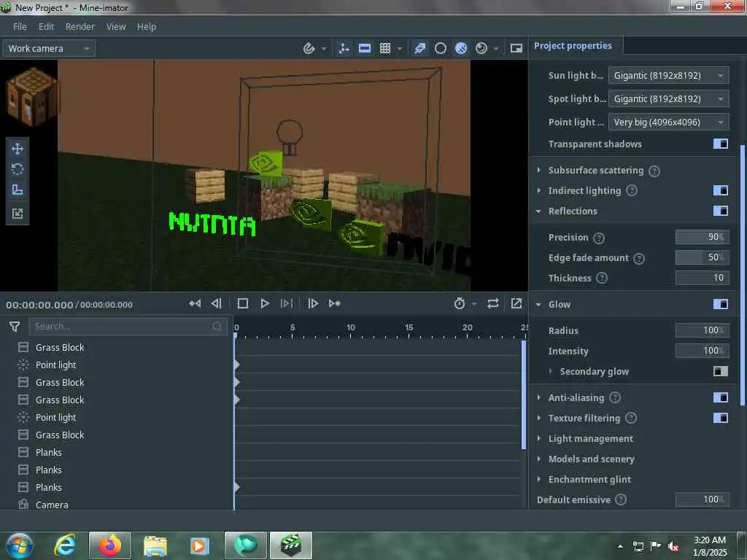Viewport: 747px width, 560px height.
Task: Open the View menu
Action: coord(116,27)
